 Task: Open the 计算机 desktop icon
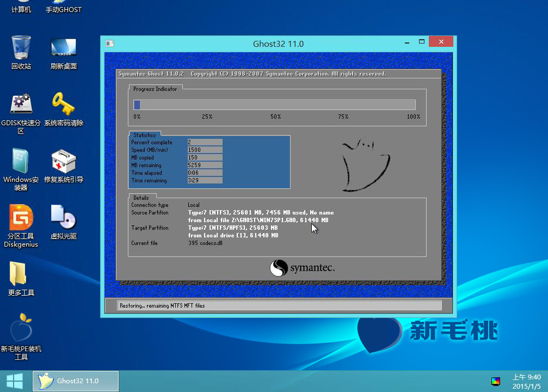tap(21, 7)
